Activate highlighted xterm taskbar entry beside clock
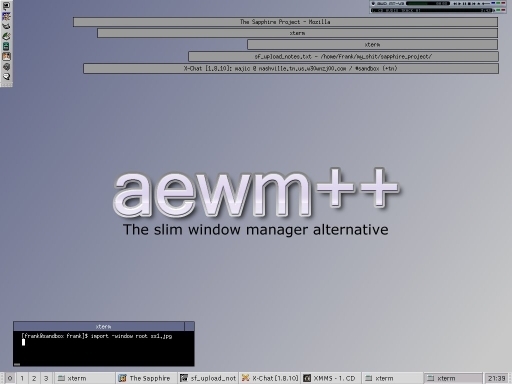 point(453,378)
